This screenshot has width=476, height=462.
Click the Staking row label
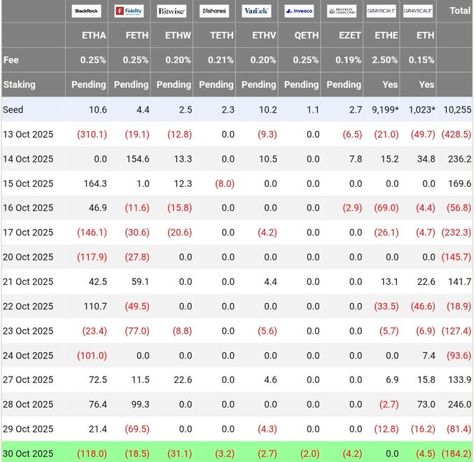(x=20, y=85)
